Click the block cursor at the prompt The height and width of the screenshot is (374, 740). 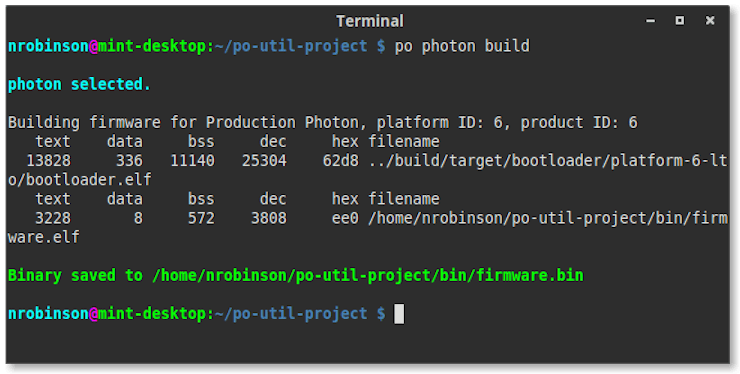click(399, 314)
